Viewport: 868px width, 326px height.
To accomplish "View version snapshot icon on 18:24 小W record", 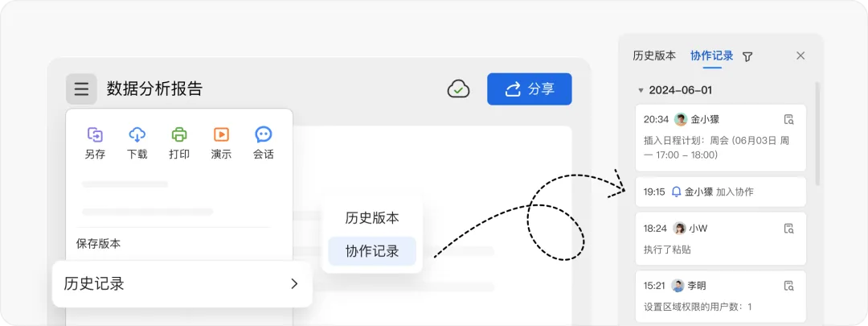I will click(789, 229).
